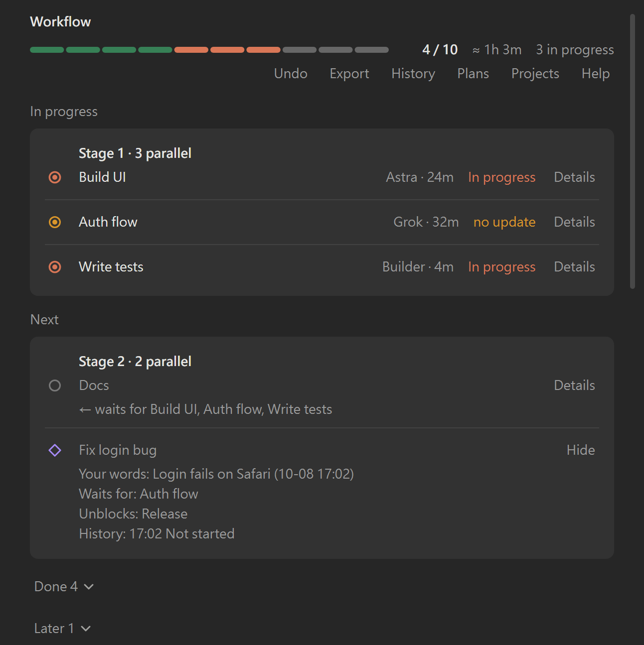Click the Write tests status circle icon

(55, 267)
